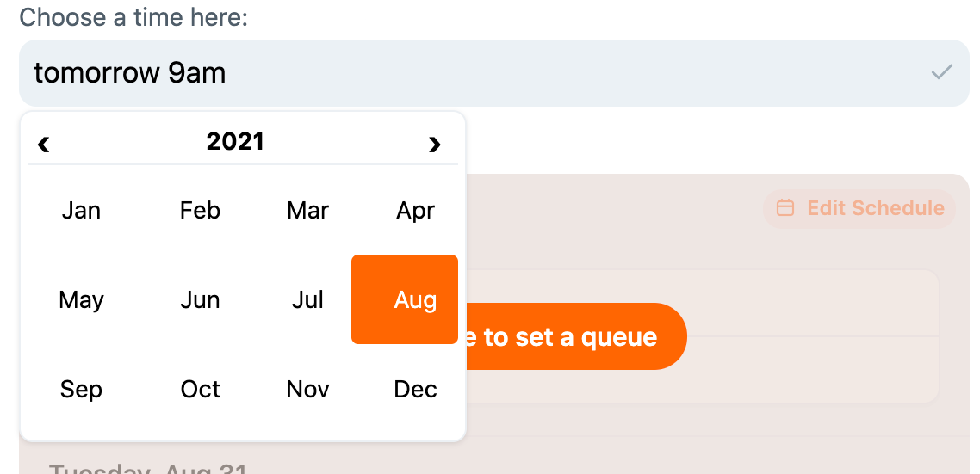Choose Sep in the month picker
The image size is (980, 474).
coord(81,389)
